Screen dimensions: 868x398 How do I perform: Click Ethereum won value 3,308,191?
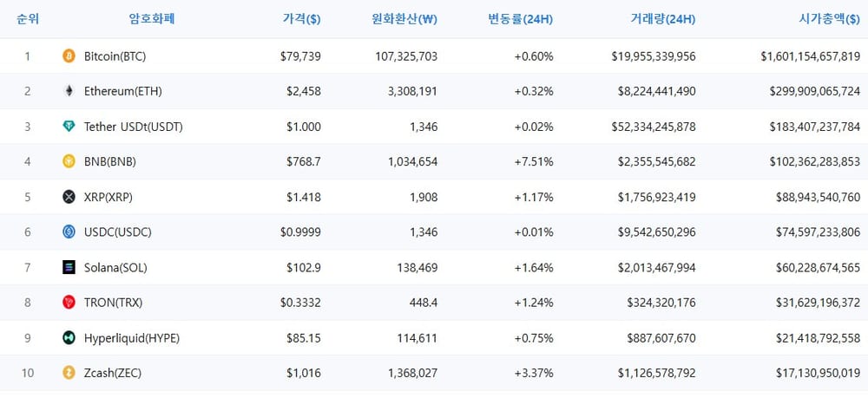click(411, 91)
